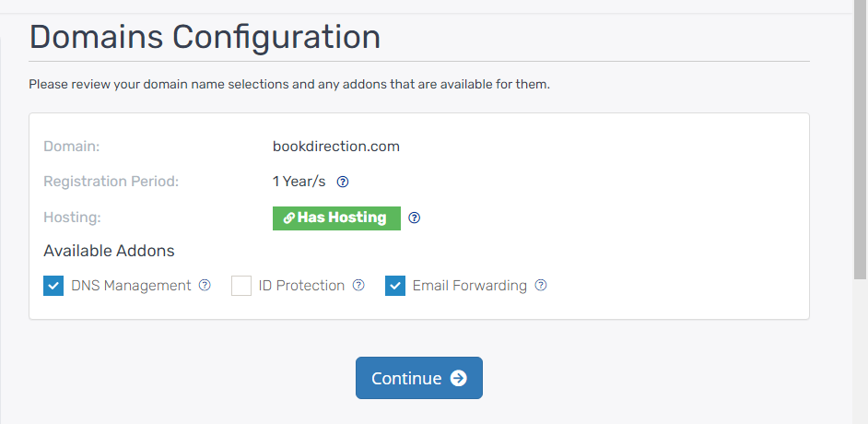Image resolution: width=868 pixels, height=424 pixels.
Task: Click the Available Addons heading
Action: pyautogui.click(x=109, y=251)
